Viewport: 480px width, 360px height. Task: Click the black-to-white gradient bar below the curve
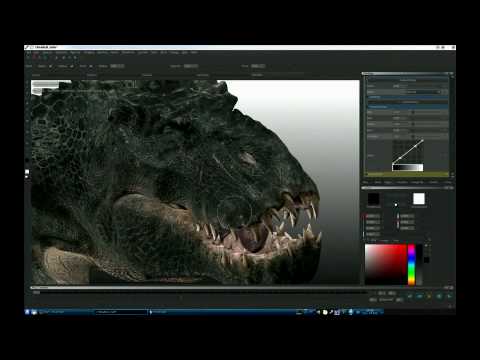(408, 167)
